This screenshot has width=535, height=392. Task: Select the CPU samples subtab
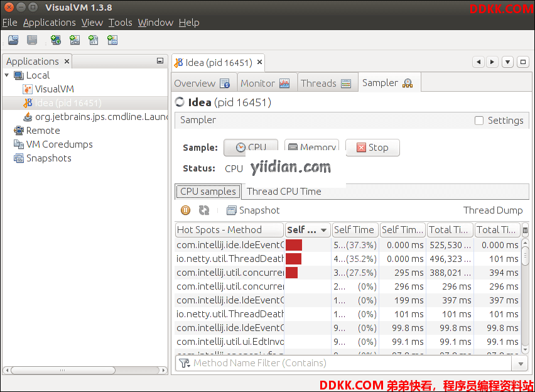click(208, 192)
